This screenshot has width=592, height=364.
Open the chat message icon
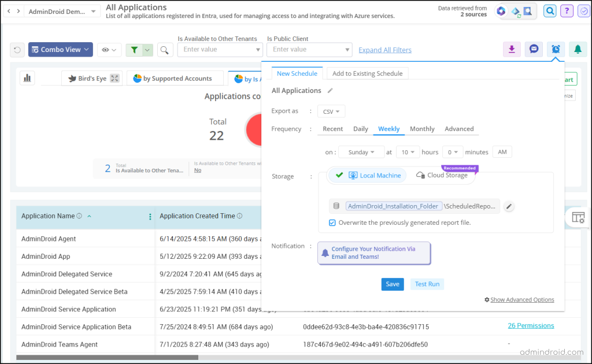click(x=534, y=49)
